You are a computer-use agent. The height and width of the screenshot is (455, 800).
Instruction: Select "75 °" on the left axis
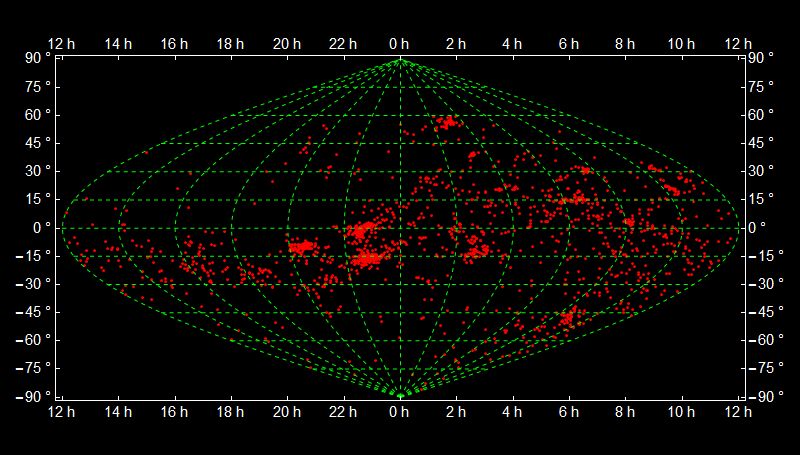[38, 87]
